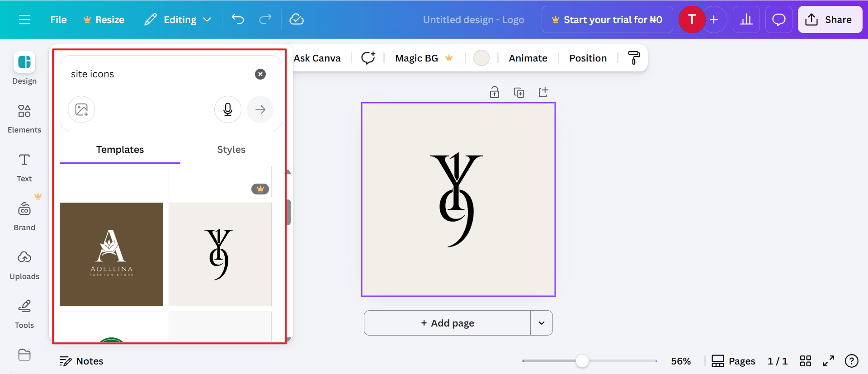Open the File menu

click(58, 19)
